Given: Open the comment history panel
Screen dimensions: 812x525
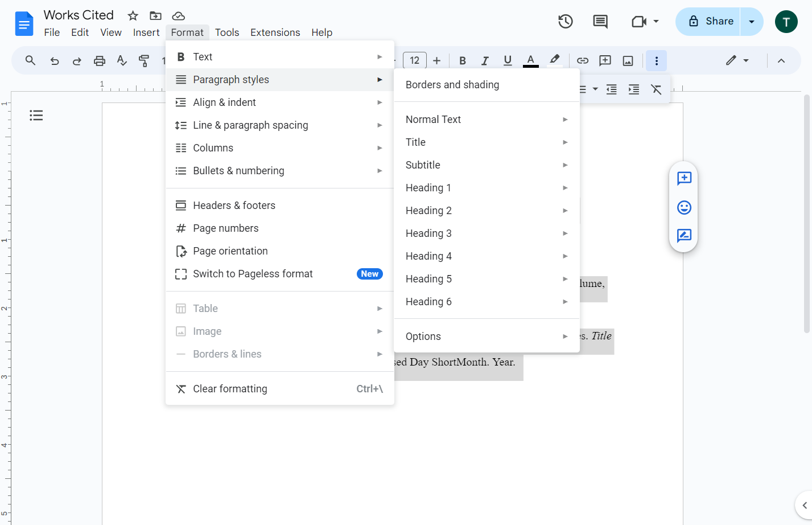Looking at the screenshot, I should click(x=600, y=22).
